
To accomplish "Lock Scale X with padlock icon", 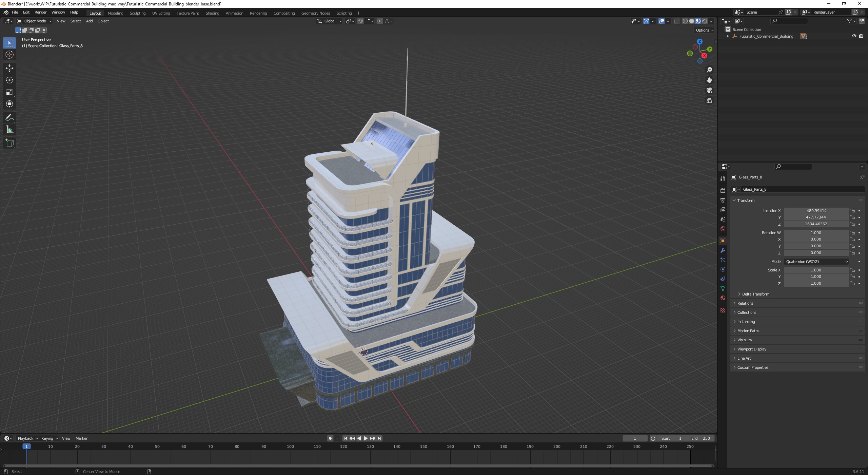I will click(852, 270).
